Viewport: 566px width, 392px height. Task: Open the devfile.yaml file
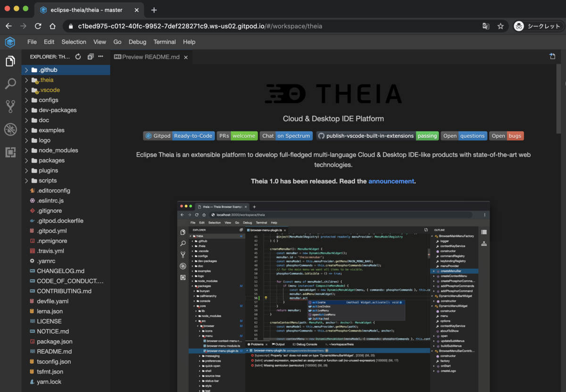pos(66,301)
